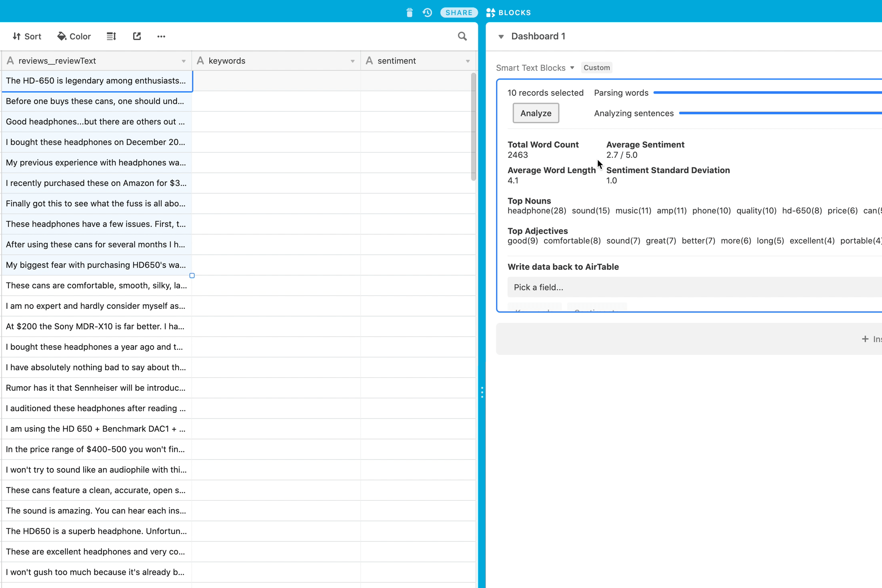
Task: Click the Analyze button
Action: pos(536,113)
